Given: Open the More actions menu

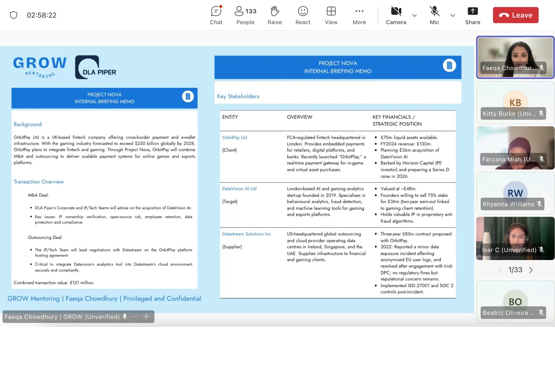Looking at the screenshot, I should click(359, 15).
